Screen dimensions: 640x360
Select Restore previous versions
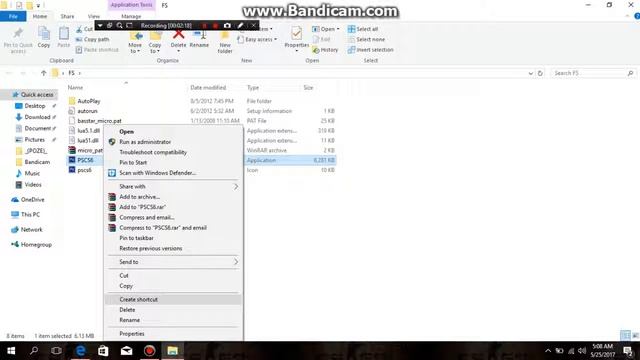(x=174, y=248)
